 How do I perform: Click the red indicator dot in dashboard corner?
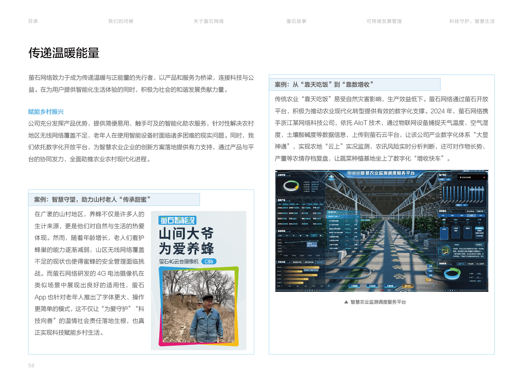(x=484, y=178)
